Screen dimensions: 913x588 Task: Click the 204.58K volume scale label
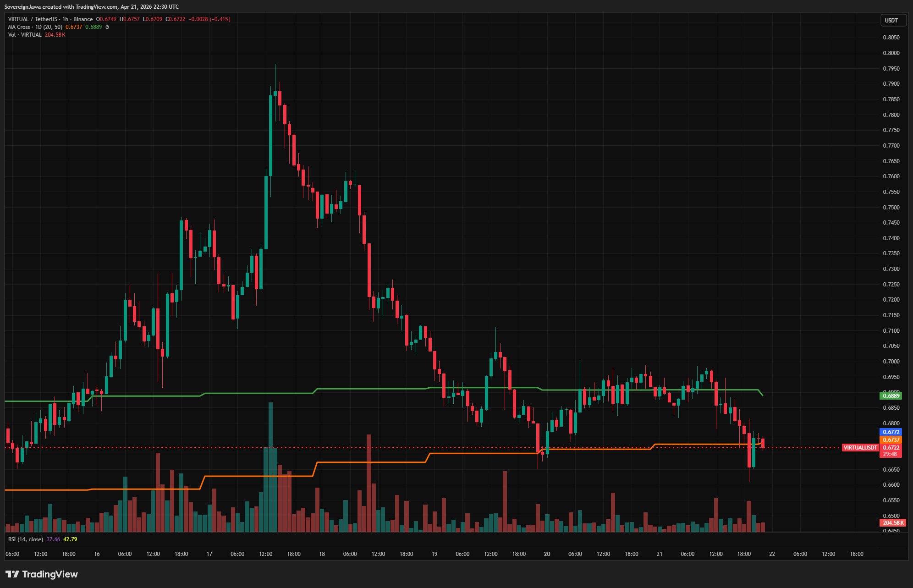pyautogui.click(x=893, y=523)
